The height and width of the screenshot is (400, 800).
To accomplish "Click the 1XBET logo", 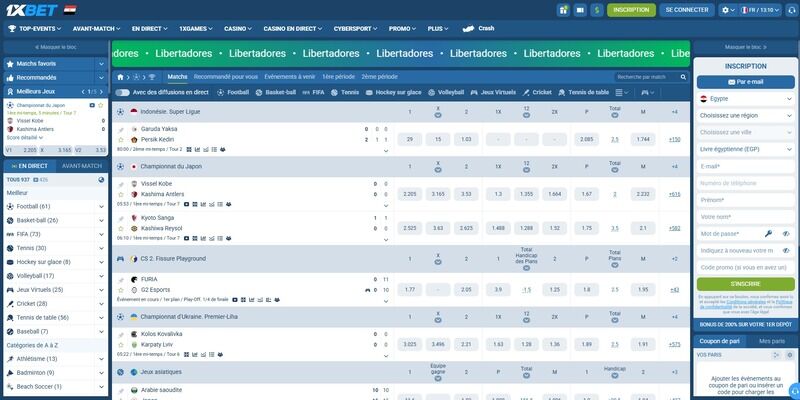I will click(x=32, y=10).
